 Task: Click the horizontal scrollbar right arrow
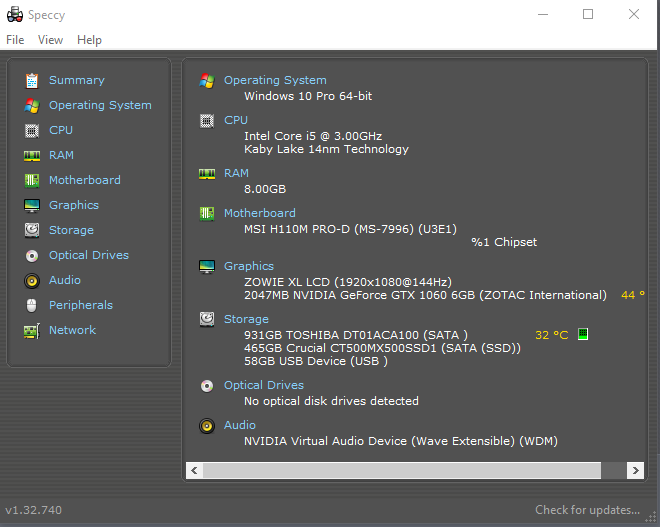tap(636, 470)
